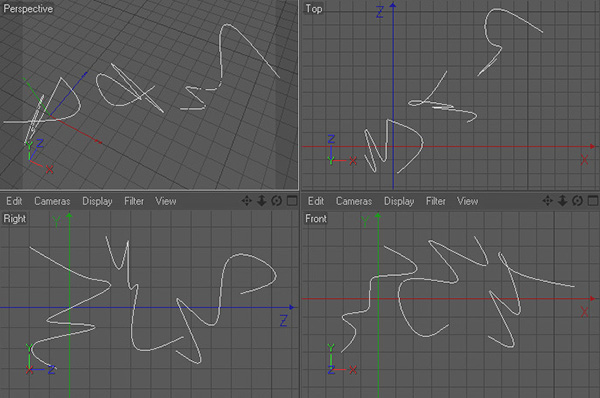Click the Front viewport label
This screenshot has width=600, height=398.
tap(316, 219)
